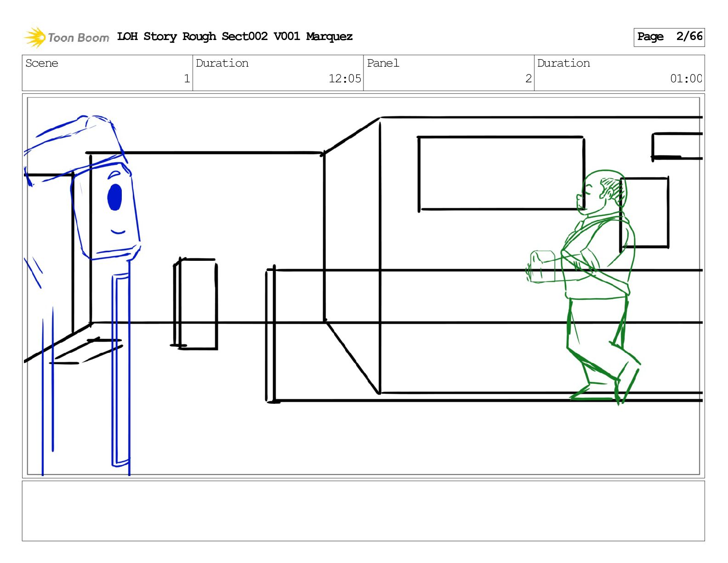Click the panel duration value '01:00'

pos(686,79)
